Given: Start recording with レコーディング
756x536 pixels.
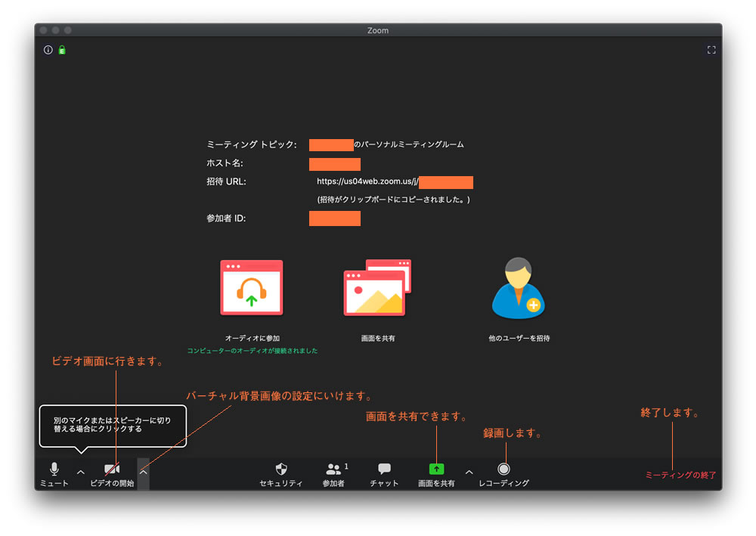Looking at the screenshot, I should click(503, 474).
